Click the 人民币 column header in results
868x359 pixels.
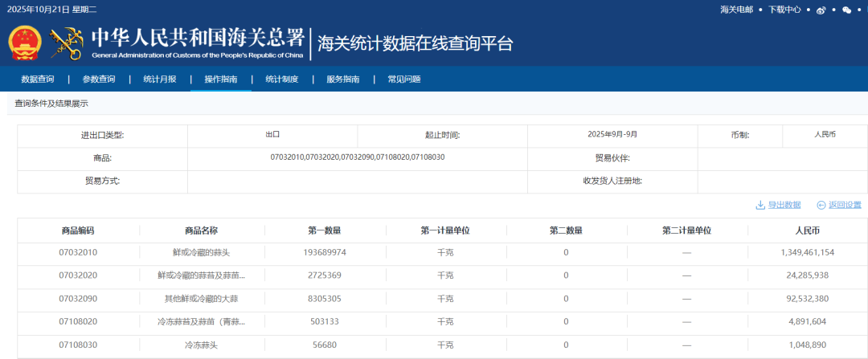pyautogui.click(x=807, y=230)
